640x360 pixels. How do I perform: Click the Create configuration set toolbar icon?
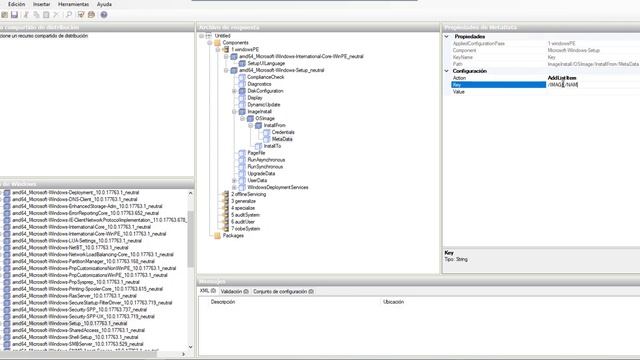(91, 15)
